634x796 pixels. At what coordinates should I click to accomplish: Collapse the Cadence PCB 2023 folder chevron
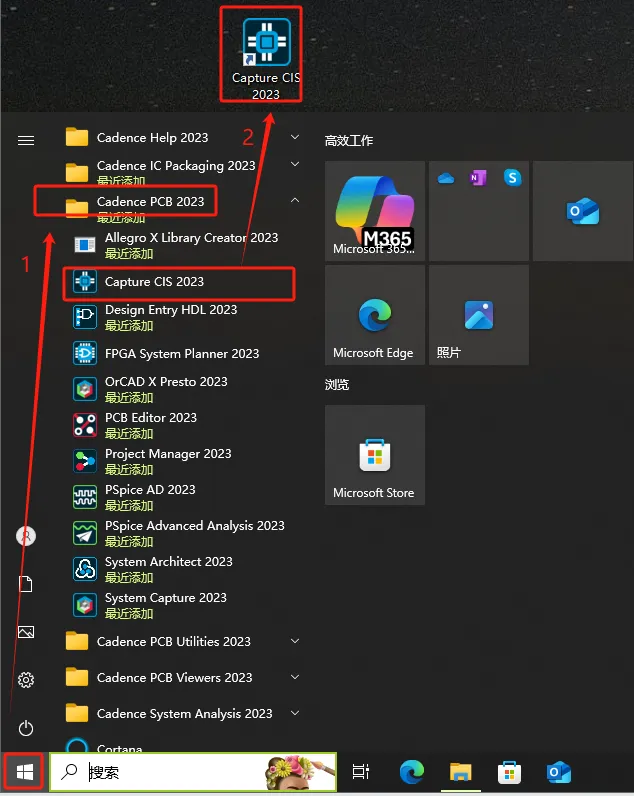tap(295, 200)
